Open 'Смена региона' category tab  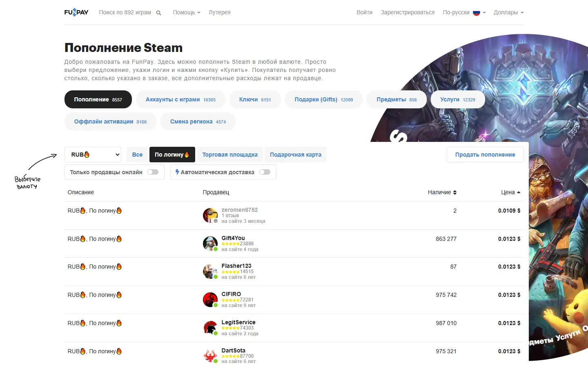coord(198,121)
